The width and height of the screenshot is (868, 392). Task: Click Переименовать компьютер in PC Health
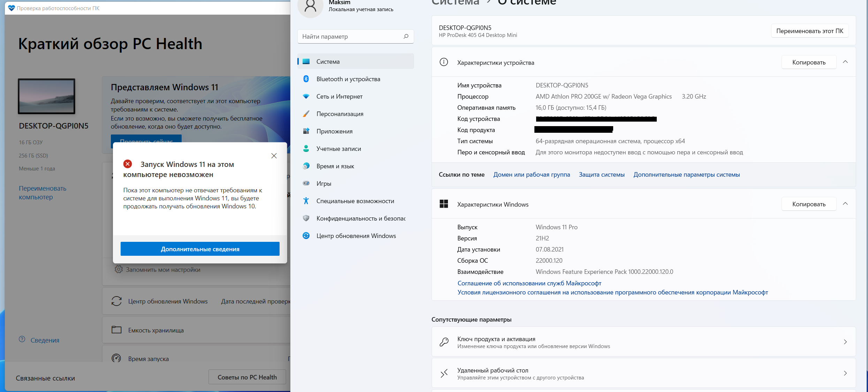pos(43,193)
